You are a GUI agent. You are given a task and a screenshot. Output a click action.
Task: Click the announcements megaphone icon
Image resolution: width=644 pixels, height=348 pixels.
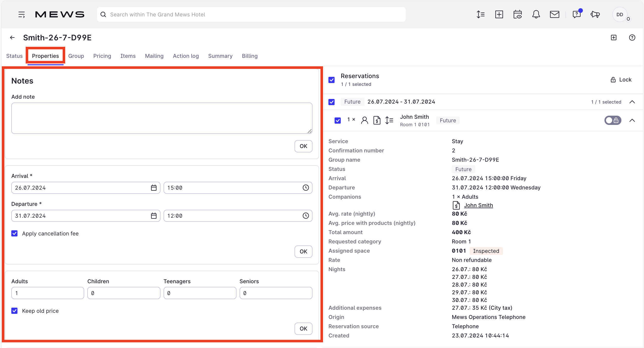point(595,14)
